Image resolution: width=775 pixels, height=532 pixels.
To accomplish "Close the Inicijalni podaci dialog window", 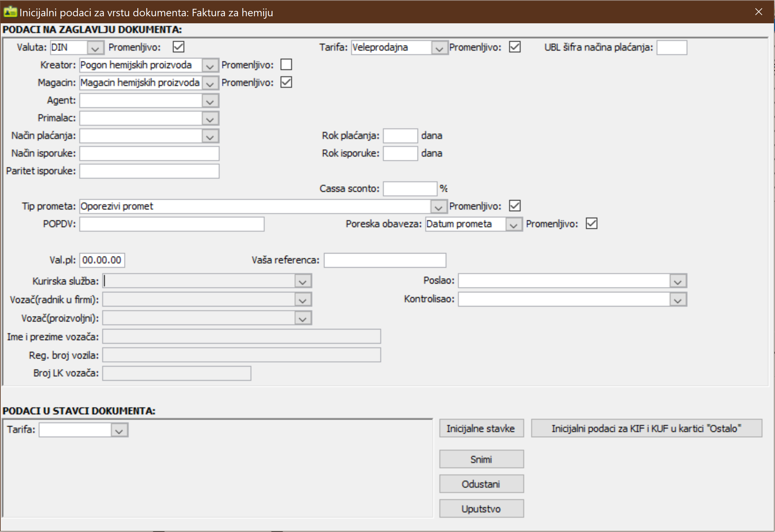I will [758, 12].
